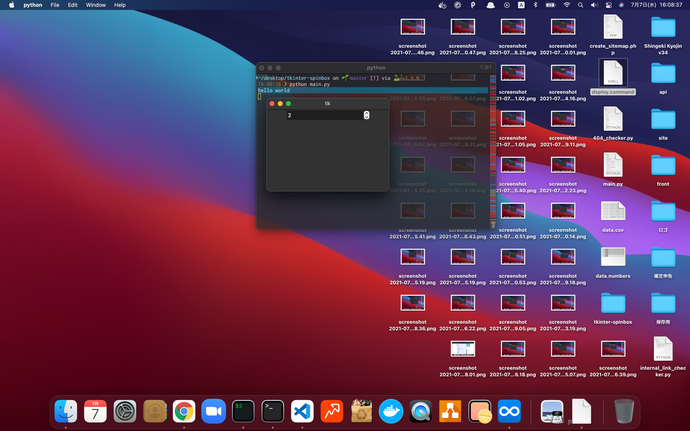Click the spinbox up arrow in tk window

pos(366,113)
